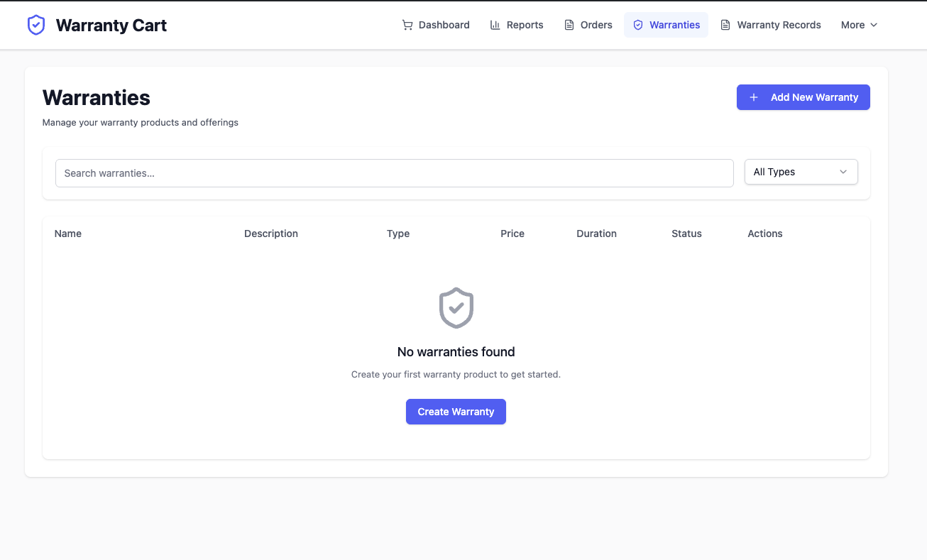This screenshot has width=927, height=560.
Task: Click the Price column header
Action: (512, 234)
